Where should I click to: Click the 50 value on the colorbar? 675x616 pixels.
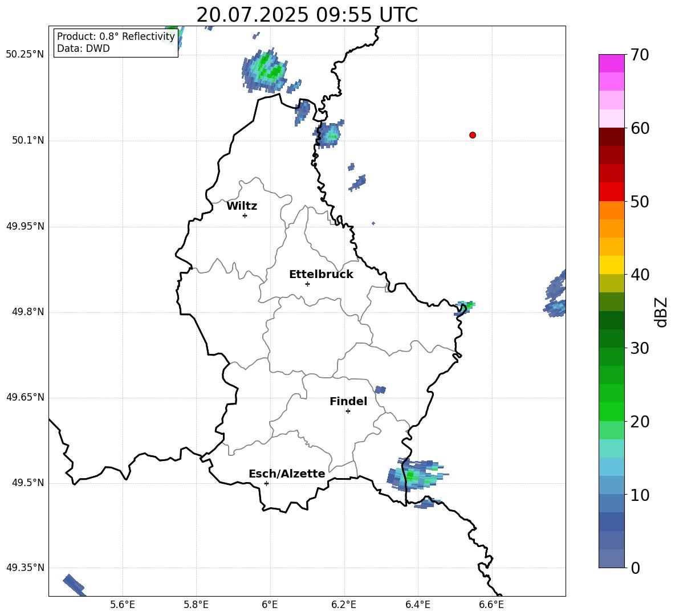[x=640, y=202]
